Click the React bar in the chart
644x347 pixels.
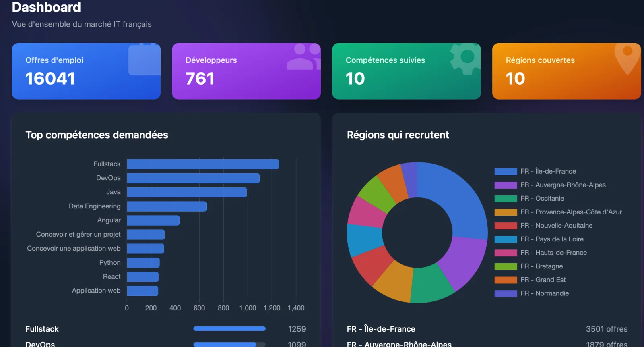click(143, 277)
